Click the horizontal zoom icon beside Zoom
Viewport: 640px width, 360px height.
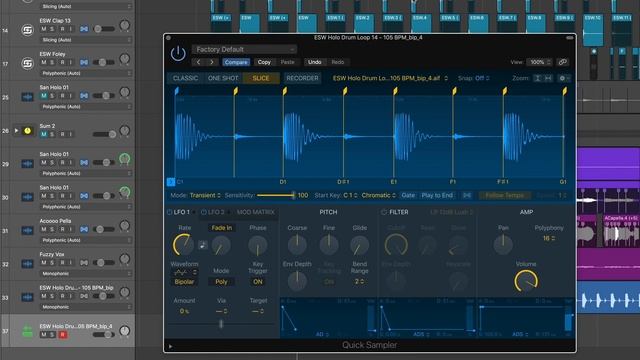coord(548,78)
